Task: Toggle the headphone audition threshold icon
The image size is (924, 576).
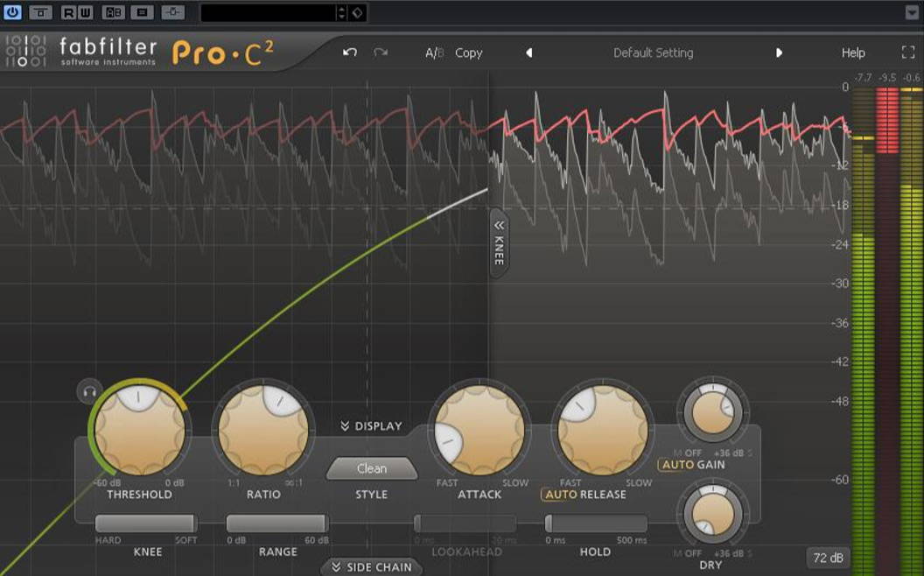Action: (89, 391)
